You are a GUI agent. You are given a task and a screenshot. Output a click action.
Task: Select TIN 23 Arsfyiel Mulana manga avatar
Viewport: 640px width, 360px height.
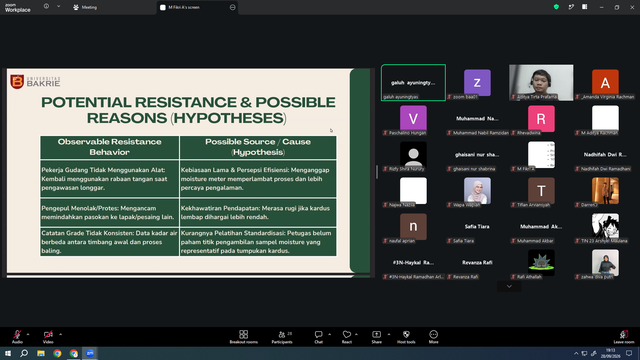point(605,226)
